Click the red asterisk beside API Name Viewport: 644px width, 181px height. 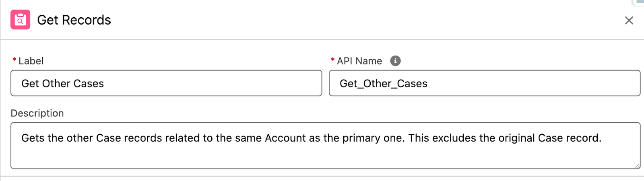[333, 61]
